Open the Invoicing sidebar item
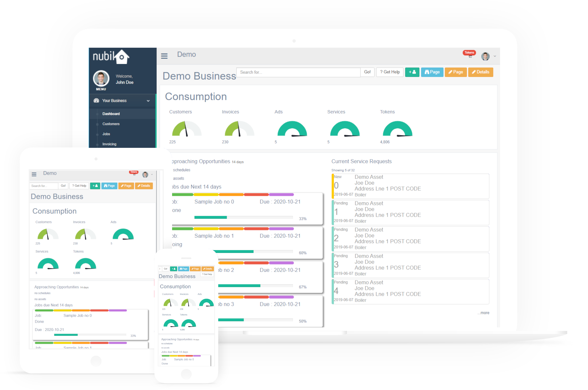This screenshot has height=390, width=588. [109, 144]
